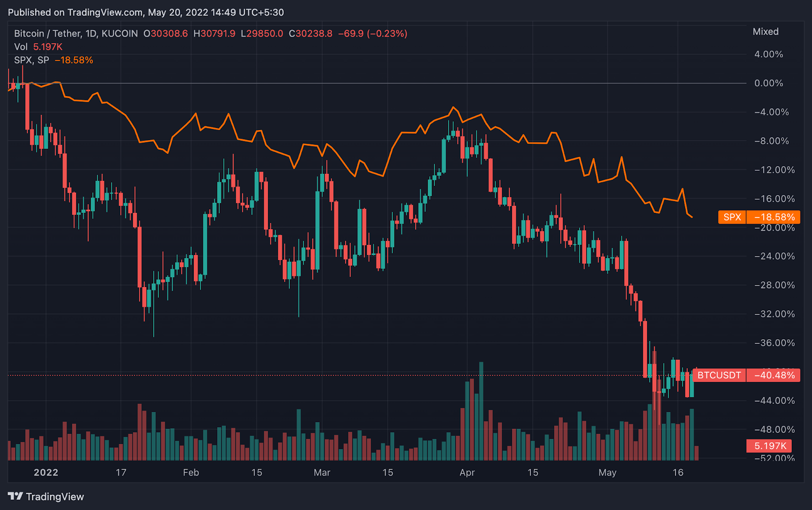Click the −12.00% axis label
The height and width of the screenshot is (510, 812).
(774, 170)
